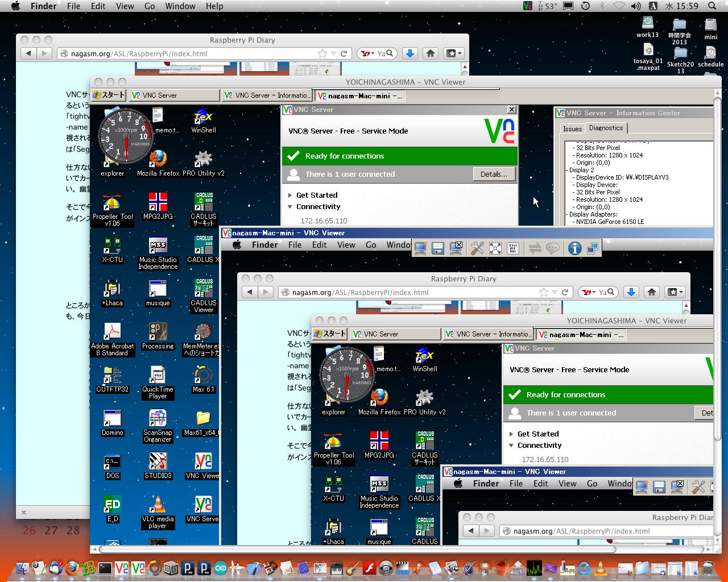Expand Get Started in the fully visible VNC Server window
728x582 pixels.
[290, 195]
